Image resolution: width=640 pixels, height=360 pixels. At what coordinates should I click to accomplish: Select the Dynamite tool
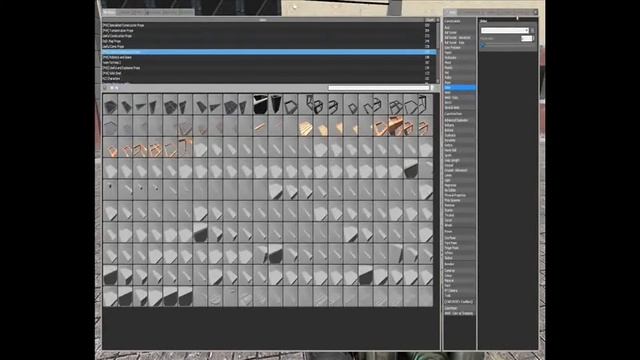[460, 140]
